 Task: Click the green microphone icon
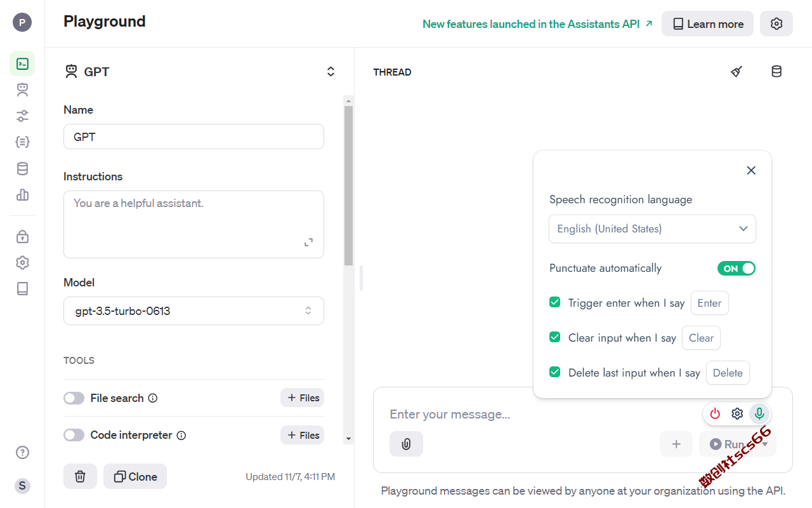(759, 414)
